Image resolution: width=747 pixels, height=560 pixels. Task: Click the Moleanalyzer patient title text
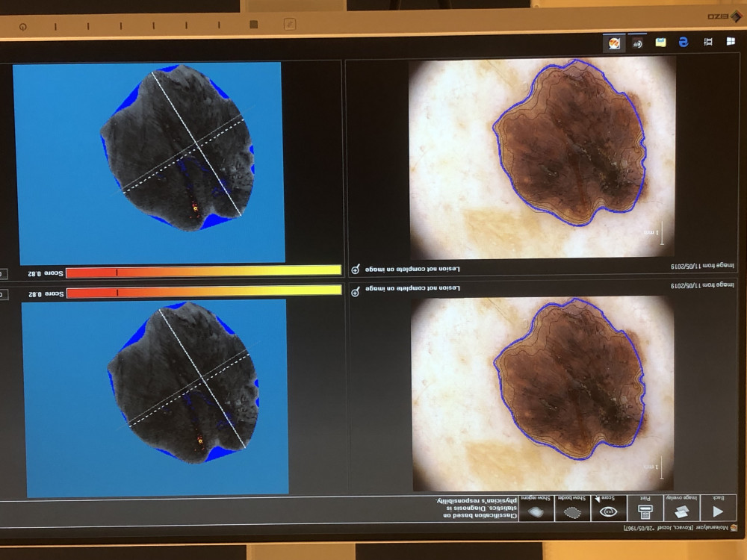pyautogui.click(x=676, y=528)
